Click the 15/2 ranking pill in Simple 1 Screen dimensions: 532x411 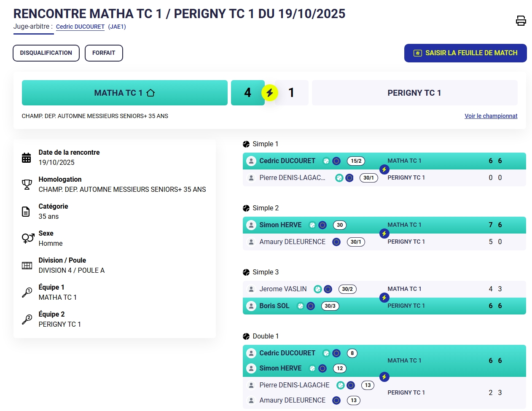pos(356,161)
